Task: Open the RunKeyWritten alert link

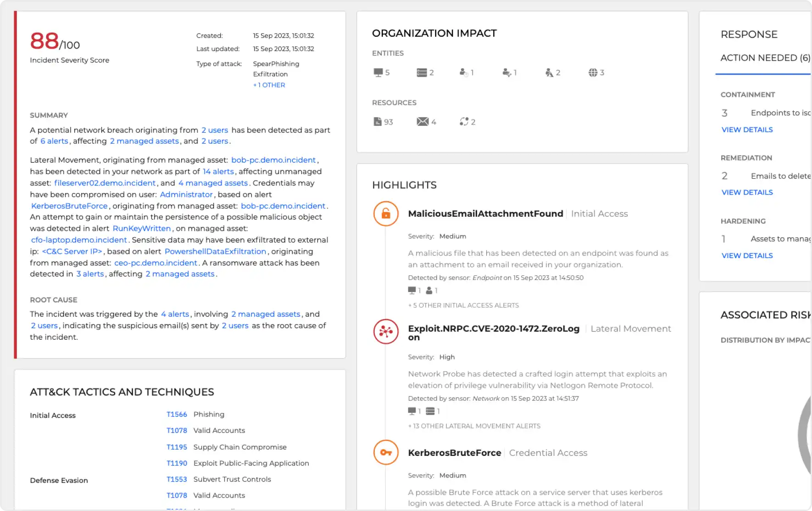Action: (142, 228)
